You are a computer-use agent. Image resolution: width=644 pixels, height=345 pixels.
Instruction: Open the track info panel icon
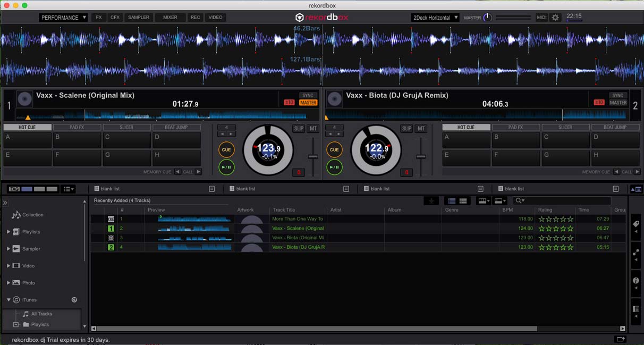635,283
